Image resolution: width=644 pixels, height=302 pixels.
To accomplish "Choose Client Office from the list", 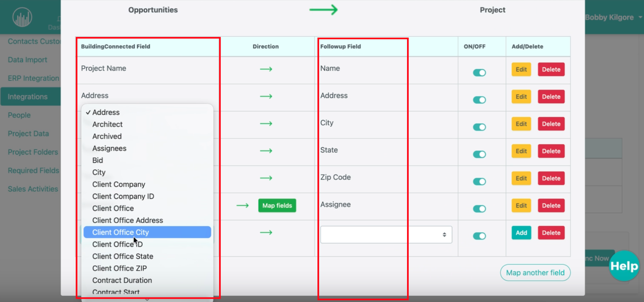I will [147, 209].
